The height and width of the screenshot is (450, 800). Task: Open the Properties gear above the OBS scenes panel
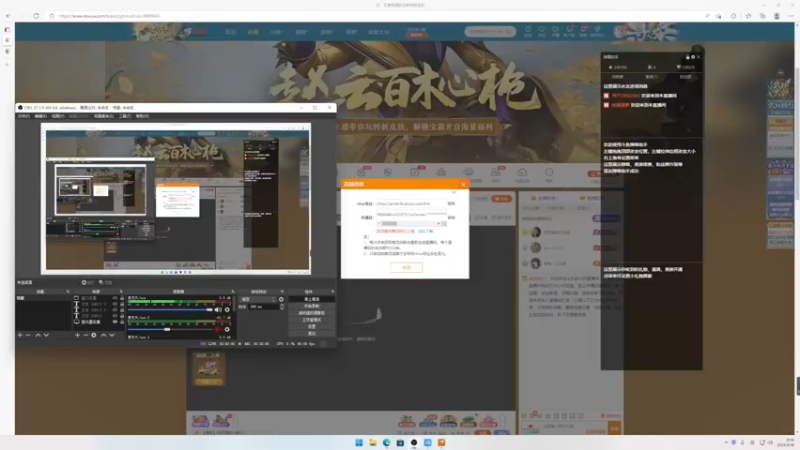(87, 282)
